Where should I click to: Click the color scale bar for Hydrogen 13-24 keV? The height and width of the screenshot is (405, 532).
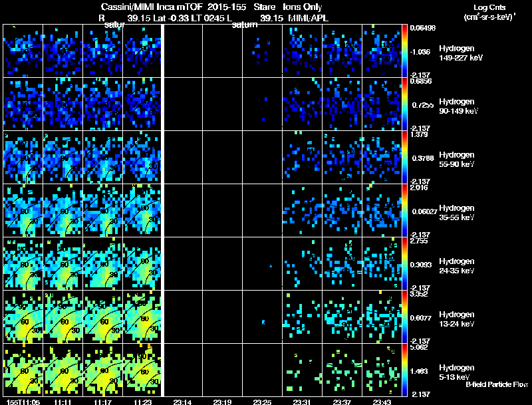pos(404,317)
